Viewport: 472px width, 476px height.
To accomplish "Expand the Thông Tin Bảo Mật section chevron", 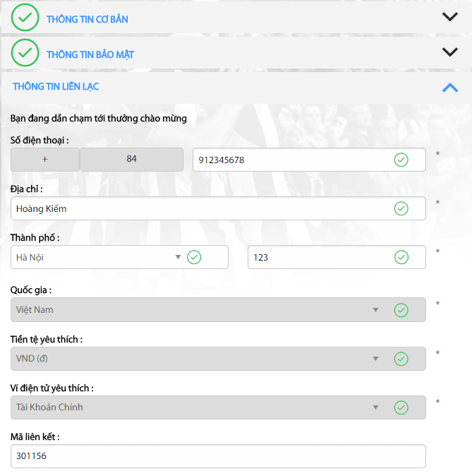I will pyautogui.click(x=449, y=52).
